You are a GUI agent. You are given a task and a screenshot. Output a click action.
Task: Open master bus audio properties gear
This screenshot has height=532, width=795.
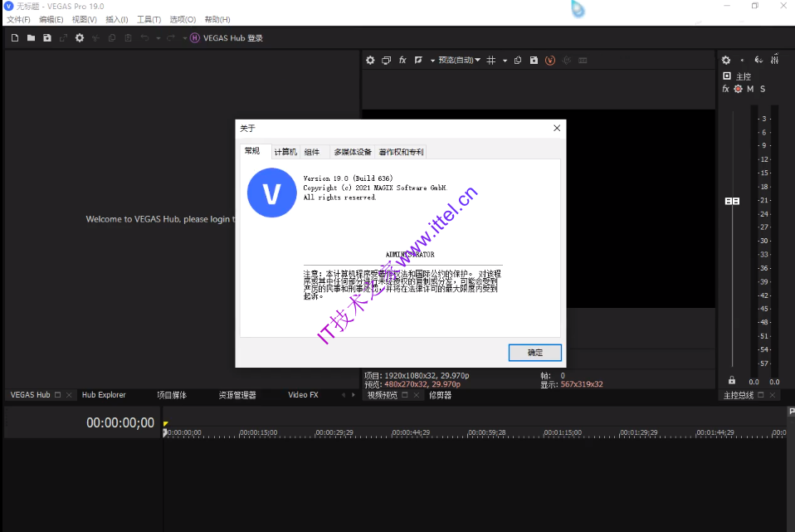(726, 61)
